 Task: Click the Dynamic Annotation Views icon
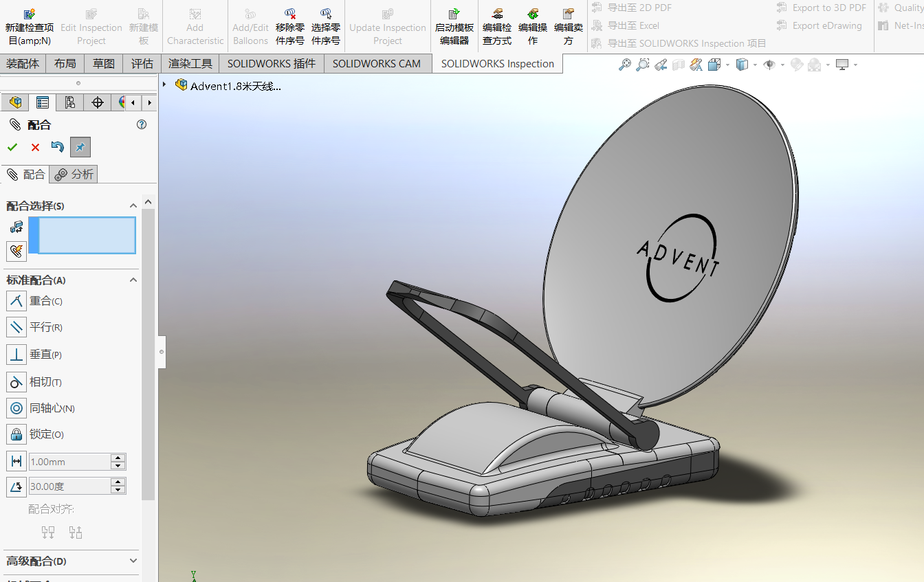click(696, 65)
